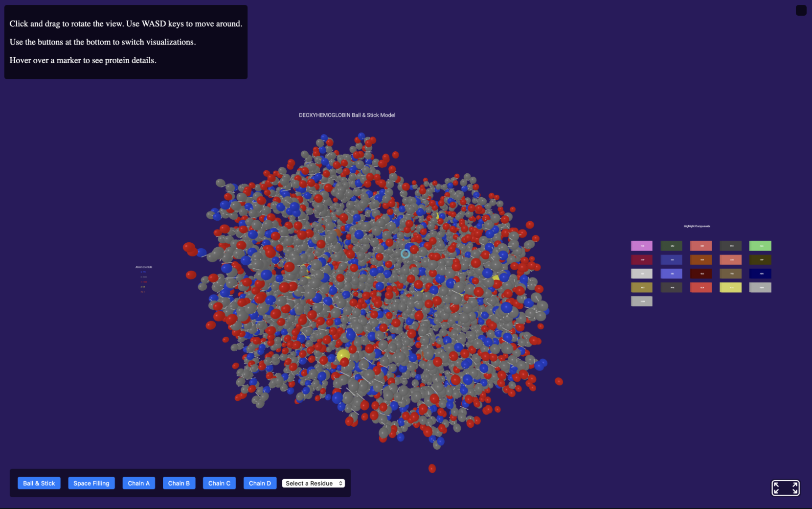This screenshot has height=509, width=812.
Task: Show Chain B of the hemoglobin
Action: click(179, 483)
